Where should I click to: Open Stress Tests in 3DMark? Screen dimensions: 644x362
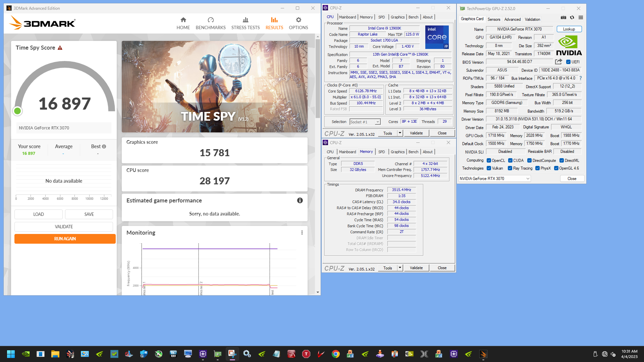pos(246,23)
